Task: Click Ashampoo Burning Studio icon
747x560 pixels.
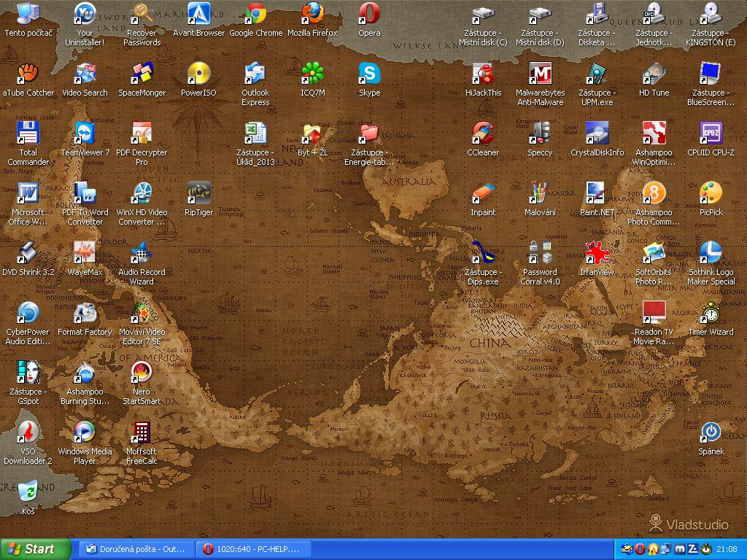Action: coord(85,372)
